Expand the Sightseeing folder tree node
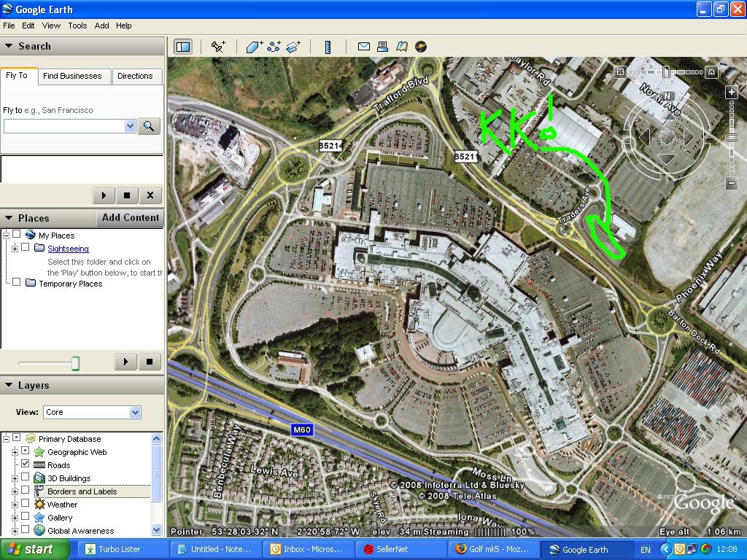Image resolution: width=747 pixels, height=560 pixels. (15, 249)
